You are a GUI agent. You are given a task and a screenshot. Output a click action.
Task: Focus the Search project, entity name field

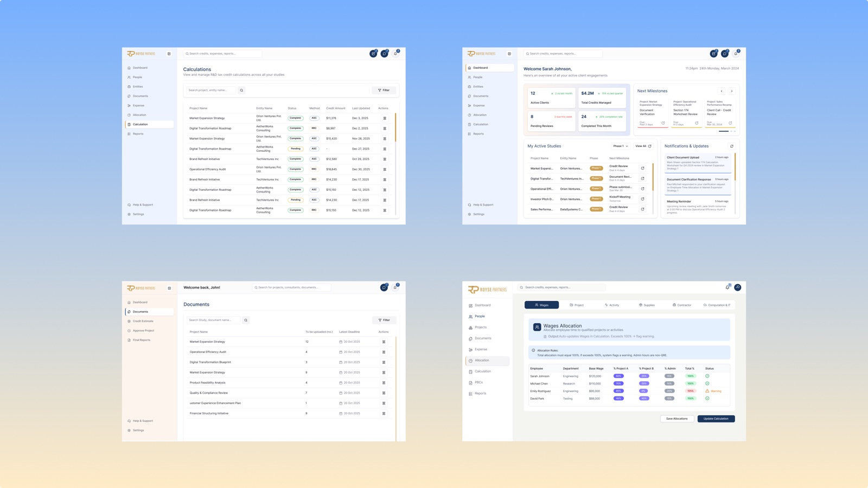click(x=211, y=90)
